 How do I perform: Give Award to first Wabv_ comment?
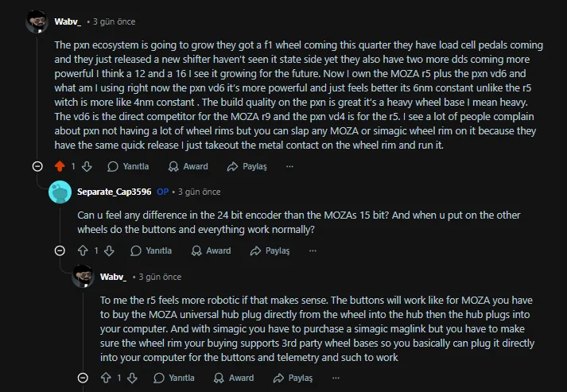pyautogui.click(x=188, y=166)
